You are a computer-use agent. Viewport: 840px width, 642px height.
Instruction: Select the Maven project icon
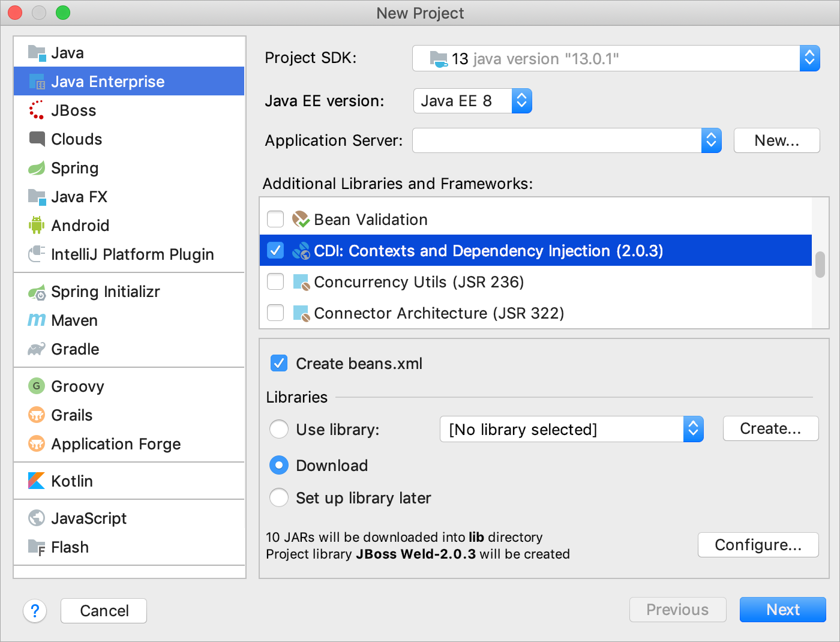pos(36,320)
